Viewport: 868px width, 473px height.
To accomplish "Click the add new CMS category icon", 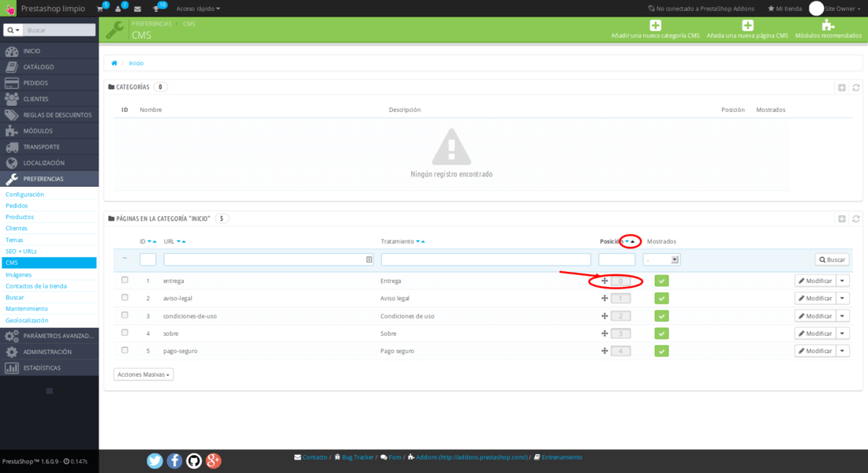I will click(656, 25).
